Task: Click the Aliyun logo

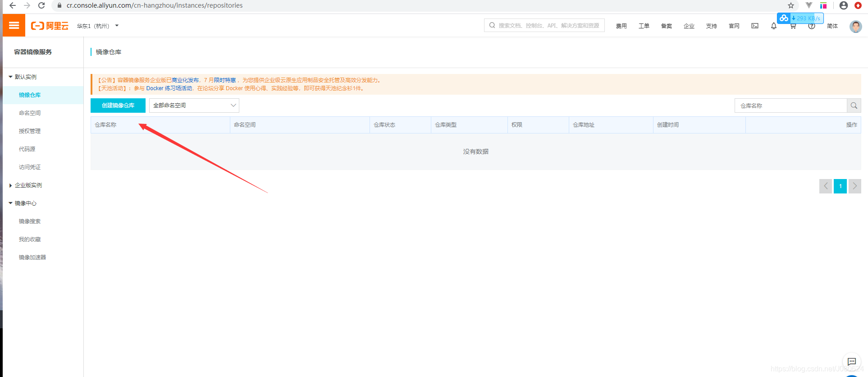Action: (x=50, y=26)
